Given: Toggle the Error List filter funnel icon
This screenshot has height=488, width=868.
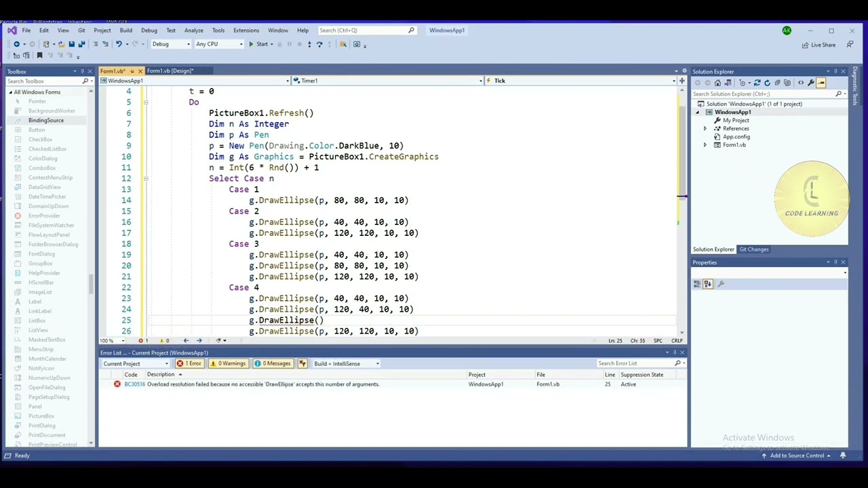Looking at the screenshot, I should tap(302, 363).
